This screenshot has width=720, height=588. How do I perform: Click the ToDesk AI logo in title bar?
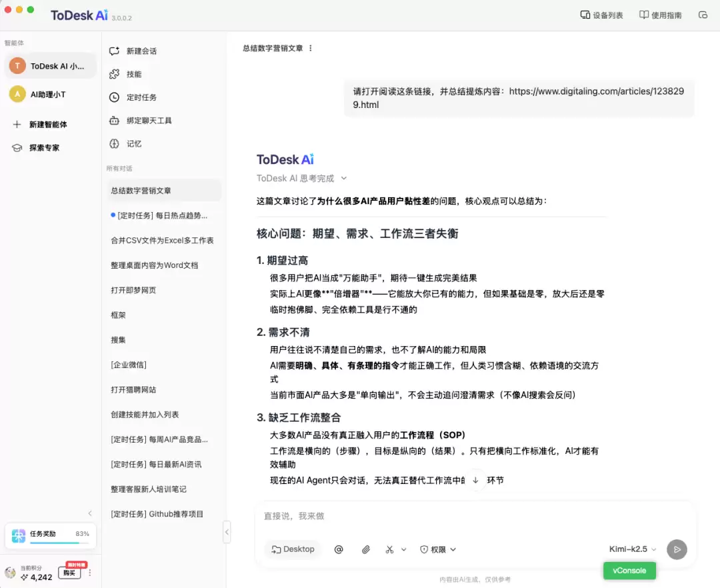tap(79, 15)
